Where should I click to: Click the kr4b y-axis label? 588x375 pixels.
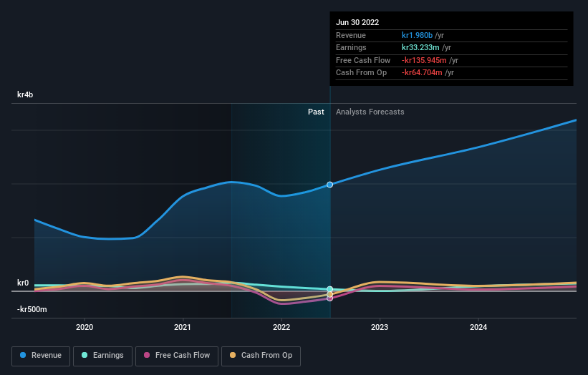coord(25,94)
